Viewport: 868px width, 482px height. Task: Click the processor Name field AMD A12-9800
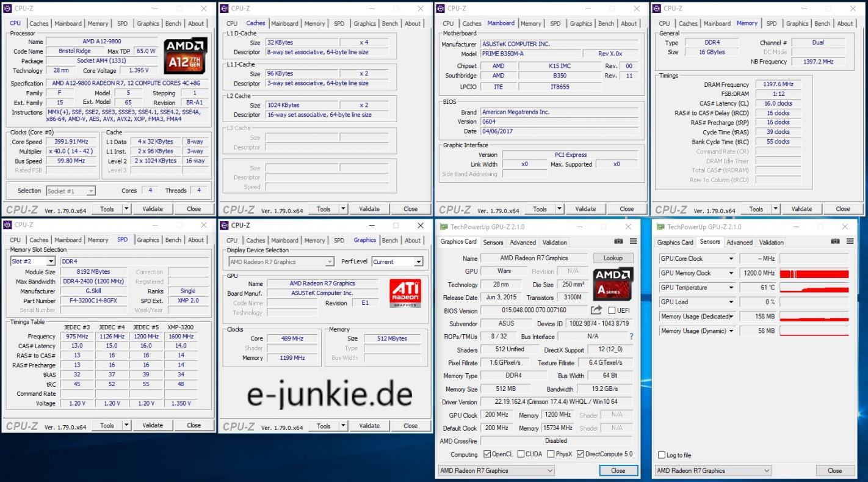(x=102, y=42)
